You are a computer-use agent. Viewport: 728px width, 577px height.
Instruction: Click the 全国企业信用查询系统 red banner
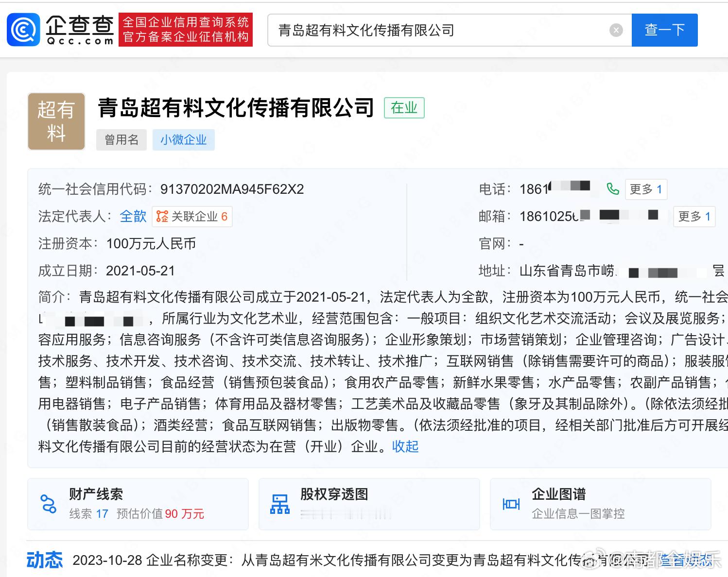tap(186, 30)
